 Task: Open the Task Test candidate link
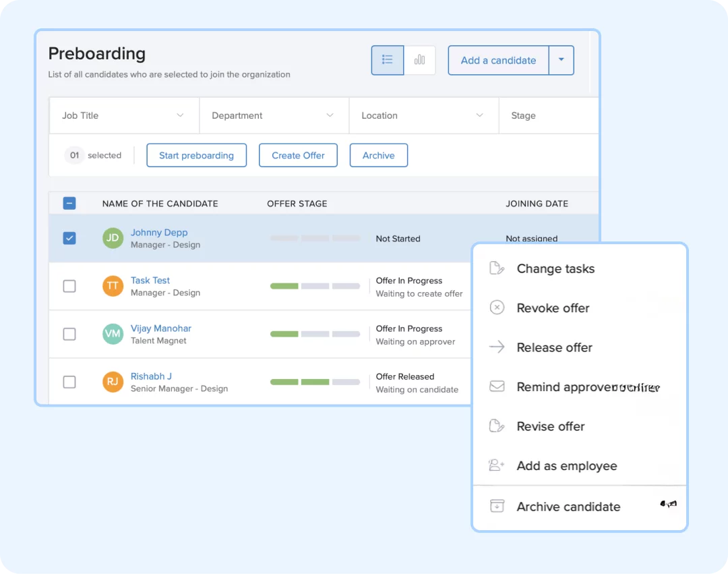pos(150,280)
